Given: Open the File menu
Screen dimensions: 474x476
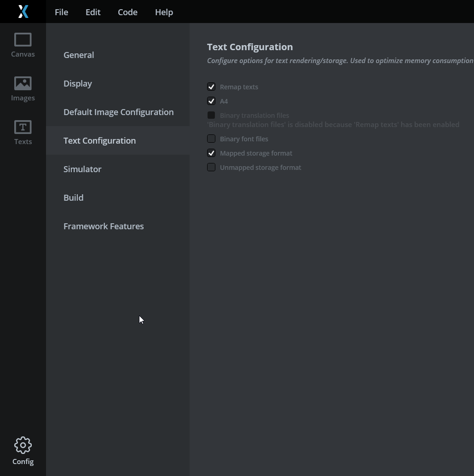Looking at the screenshot, I should (x=61, y=12).
